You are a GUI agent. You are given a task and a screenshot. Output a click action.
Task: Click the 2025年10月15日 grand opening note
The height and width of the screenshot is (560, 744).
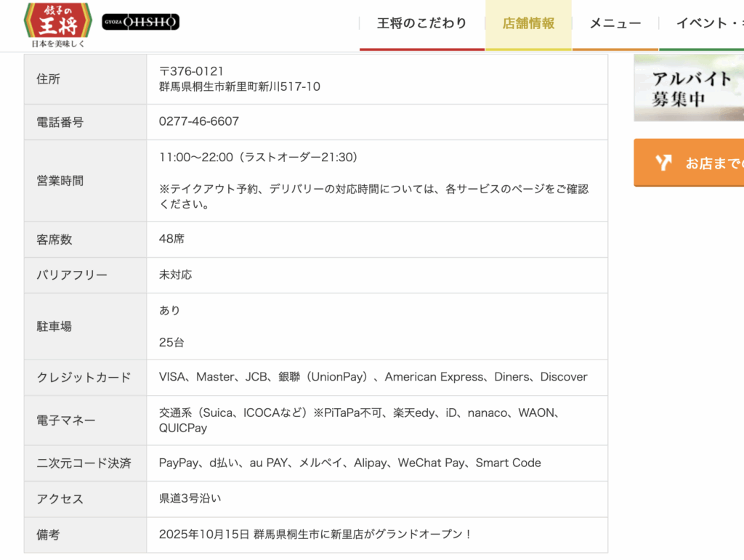point(315,534)
